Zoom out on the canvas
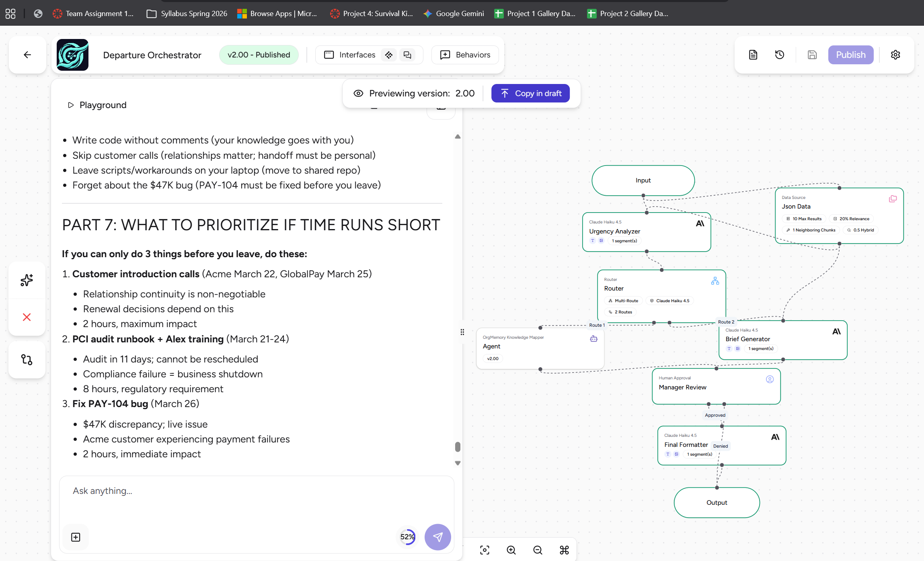 (x=538, y=550)
